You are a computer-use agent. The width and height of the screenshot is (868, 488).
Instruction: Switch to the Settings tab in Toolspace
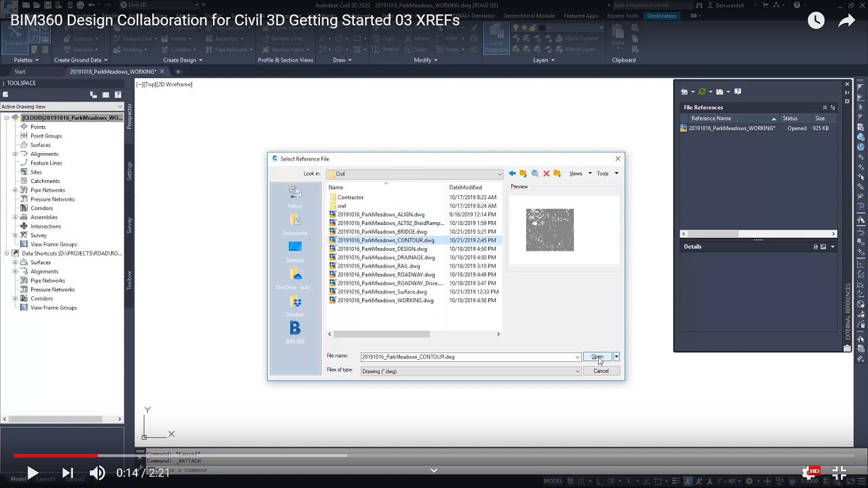(130, 170)
